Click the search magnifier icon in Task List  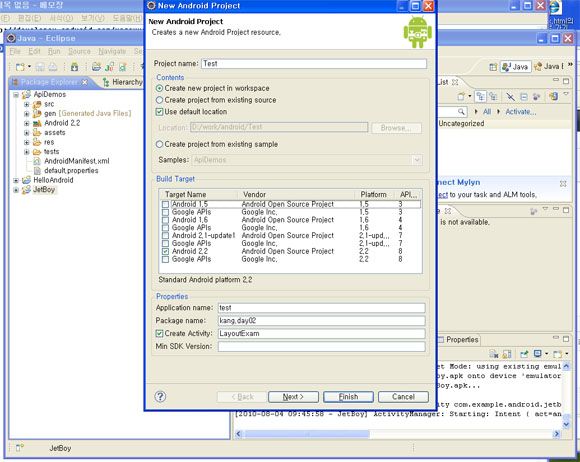point(461,111)
